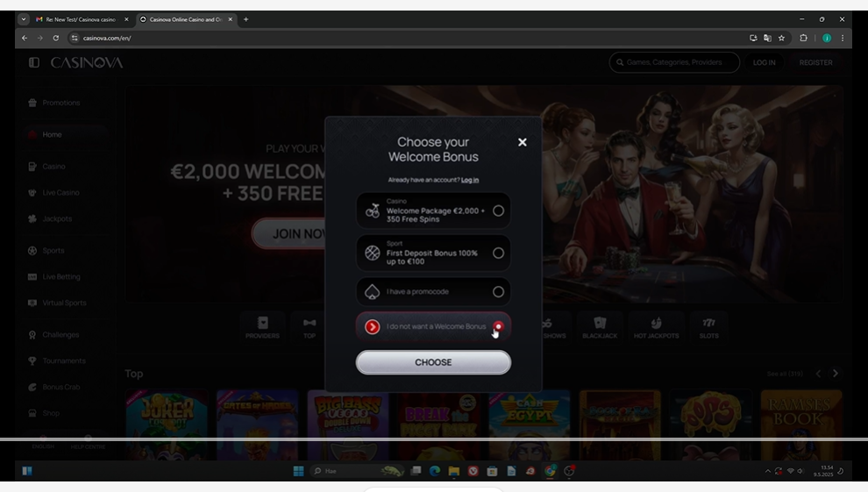Click the games search field
Viewport: 868px width, 492px height.
point(674,62)
